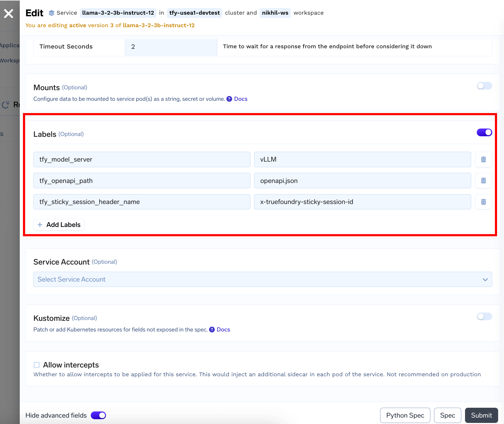Edit the tfy_sticky_session_header_name key field
This screenshot has width=504, height=424.
click(x=142, y=202)
